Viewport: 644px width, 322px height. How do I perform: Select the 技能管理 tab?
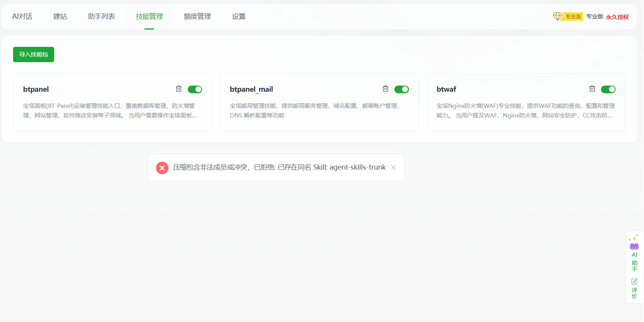pyautogui.click(x=149, y=17)
